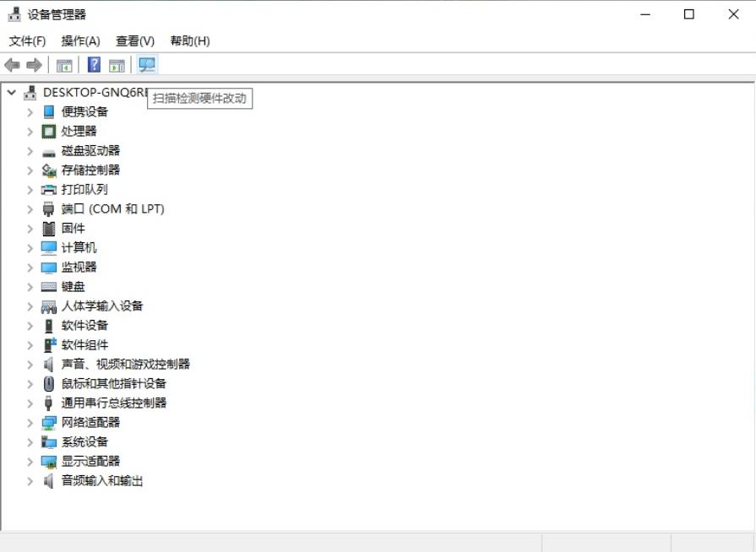Click the forward arrow in toolbar

[x=34, y=64]
